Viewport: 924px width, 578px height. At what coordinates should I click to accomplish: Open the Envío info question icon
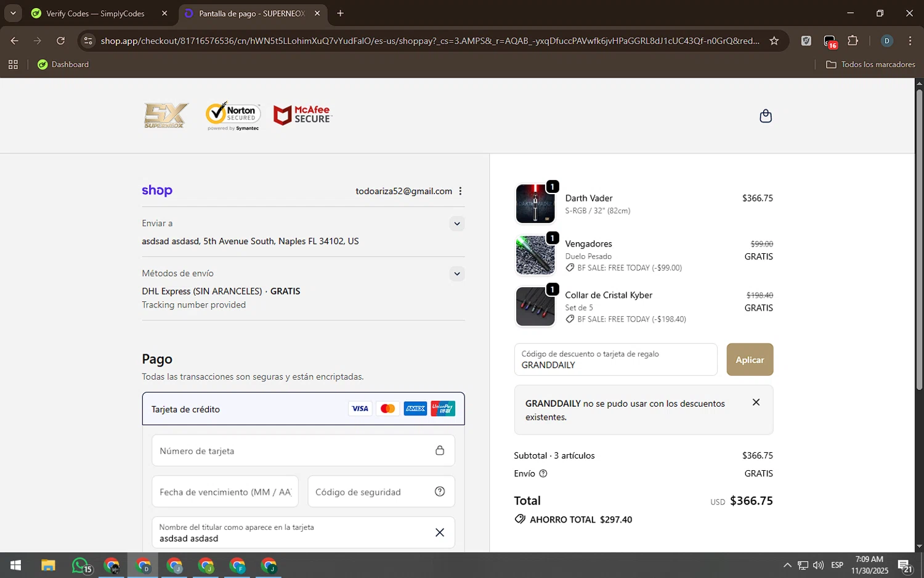click(x=543, y=474)
